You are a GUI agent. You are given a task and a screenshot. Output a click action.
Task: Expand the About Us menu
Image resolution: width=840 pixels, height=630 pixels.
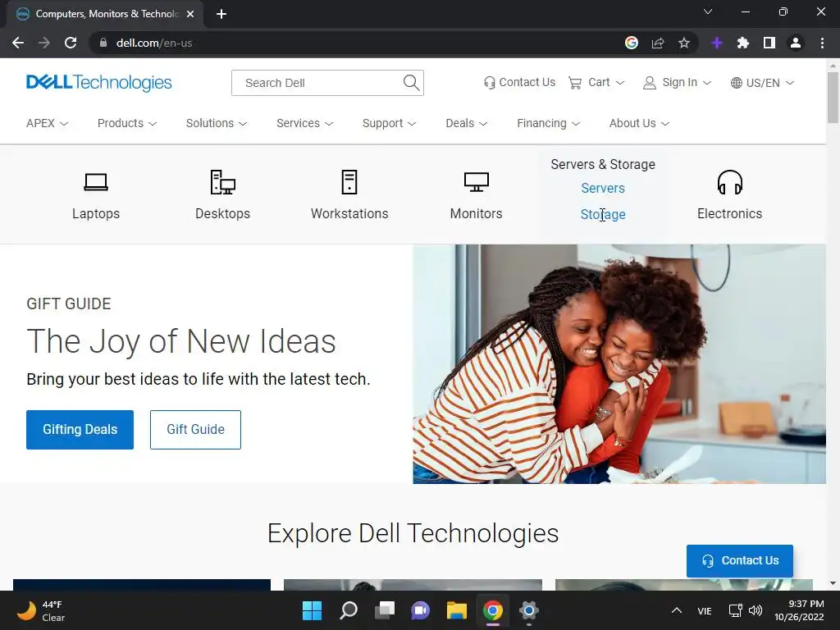[639, 123]
